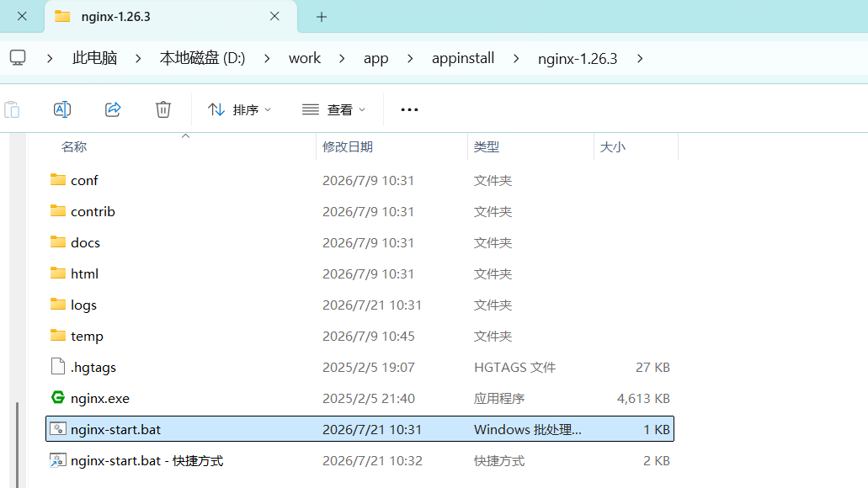Screen dimensions: 868x488
Task: Open the 排序 sort dropdown
Action: click(239, 109)
